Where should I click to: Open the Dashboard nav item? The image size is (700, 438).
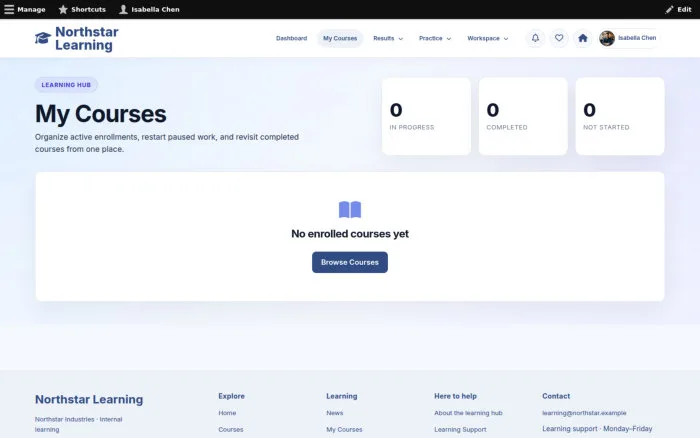(x=292, y=38)
